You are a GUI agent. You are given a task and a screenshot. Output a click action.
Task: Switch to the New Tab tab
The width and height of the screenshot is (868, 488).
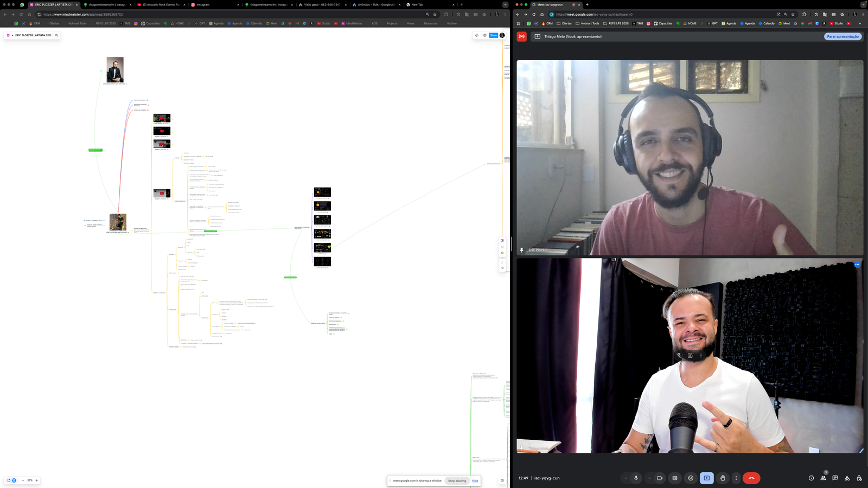(x=430, y=4)
